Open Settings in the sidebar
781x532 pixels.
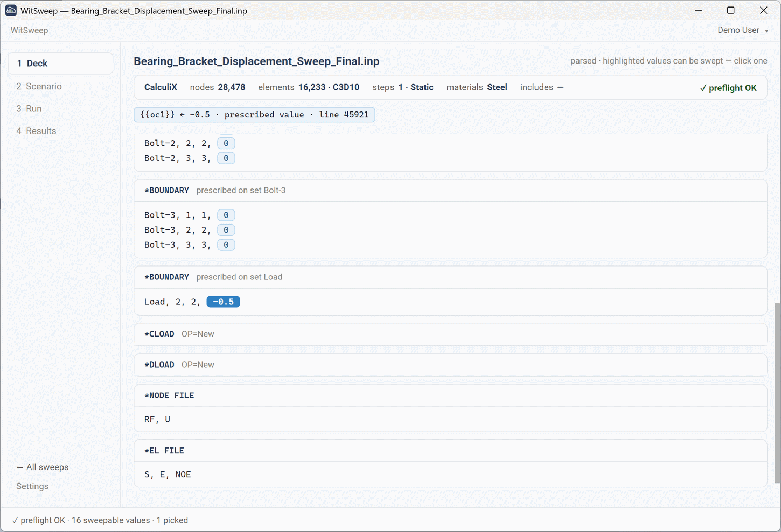pyautogui.click(x=32, y=486)
